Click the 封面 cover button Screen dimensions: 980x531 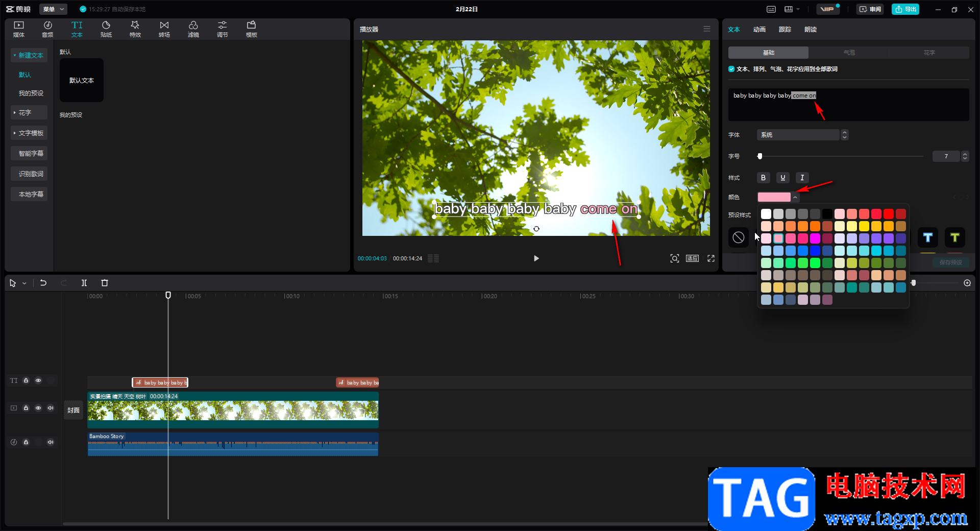tap(73, 410)
